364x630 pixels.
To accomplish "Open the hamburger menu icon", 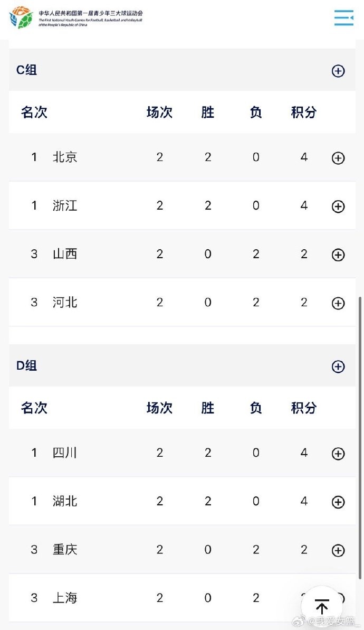I will pyautogui.click(x=344, y=17).
